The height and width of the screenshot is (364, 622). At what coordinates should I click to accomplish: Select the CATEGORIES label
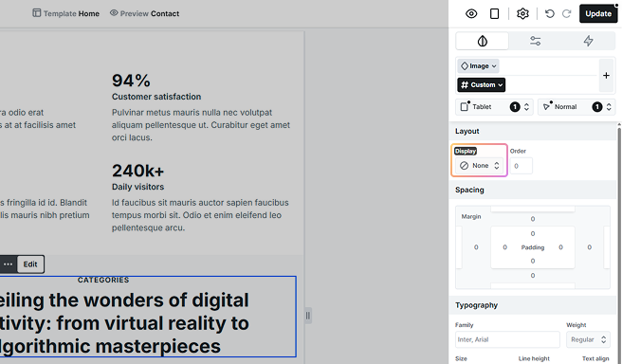tap(103, 281)
